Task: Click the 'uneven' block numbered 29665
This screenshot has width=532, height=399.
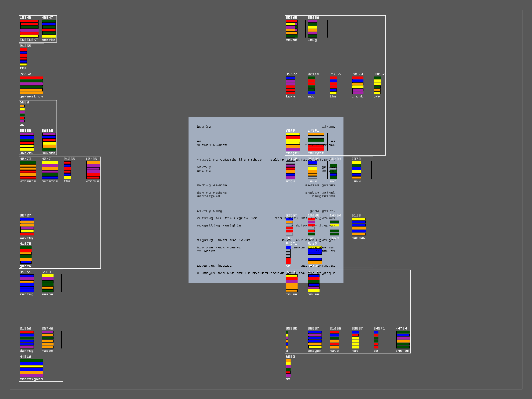Action: 27,142
